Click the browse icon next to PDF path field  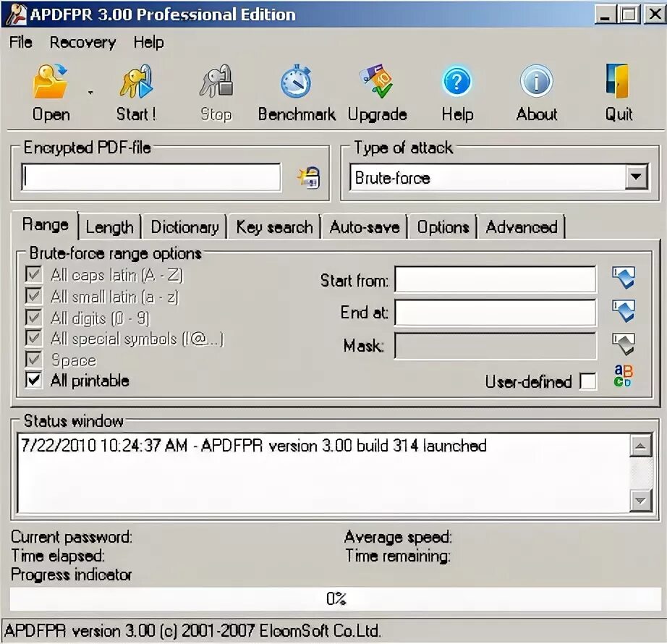pyautogui.click(x=308, y=177)
